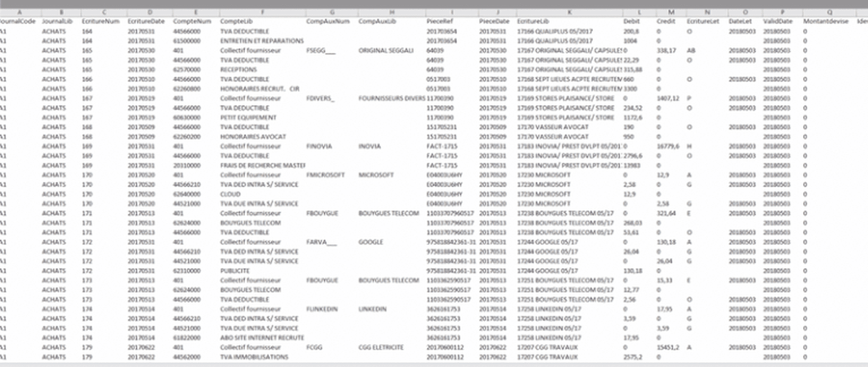Screen dimensions: 868x367
Task: Click the FINOVIA auxiliary account cell
Action: (319, 146)
